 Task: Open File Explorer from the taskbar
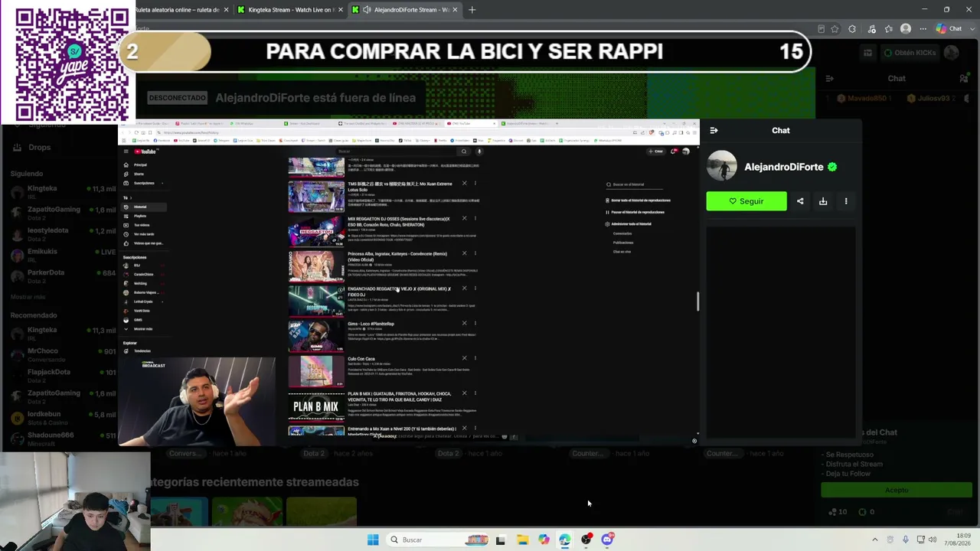[522, 540]
